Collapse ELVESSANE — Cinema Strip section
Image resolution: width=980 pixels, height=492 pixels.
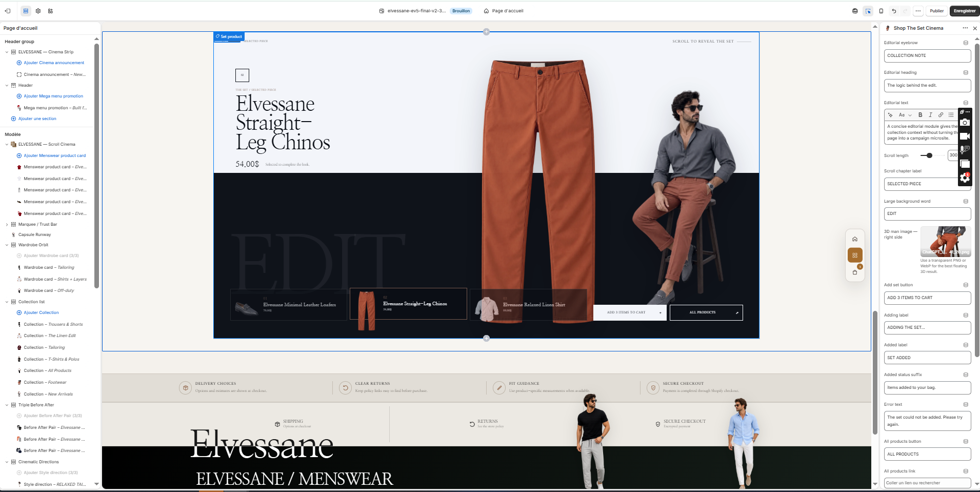7,52
